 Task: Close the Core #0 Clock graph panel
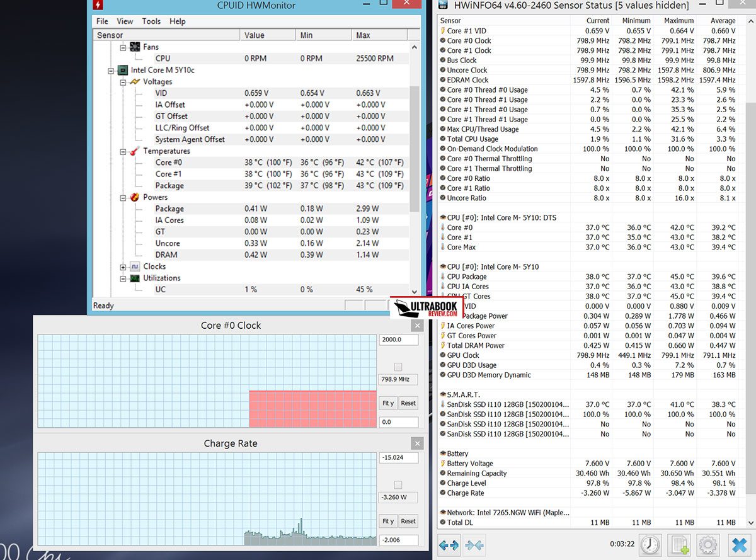(417, 326)
